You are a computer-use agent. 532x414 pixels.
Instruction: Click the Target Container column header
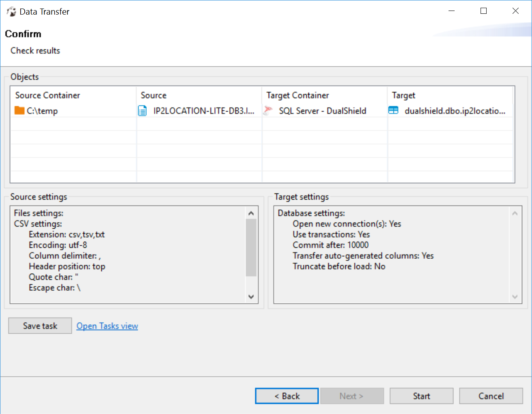pyautogui.click(x=297, y=95)
